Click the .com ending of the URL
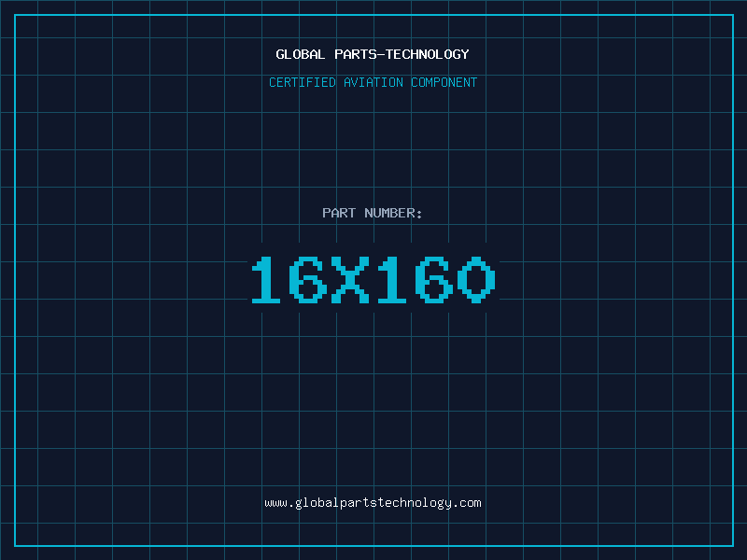This screenshot has width=747, height=560. [466, 503]
